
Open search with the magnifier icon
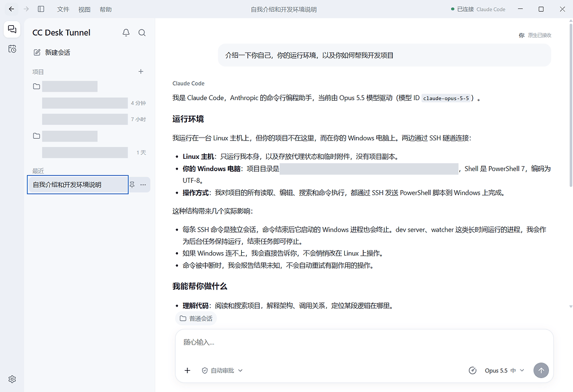tap(142, 33)
